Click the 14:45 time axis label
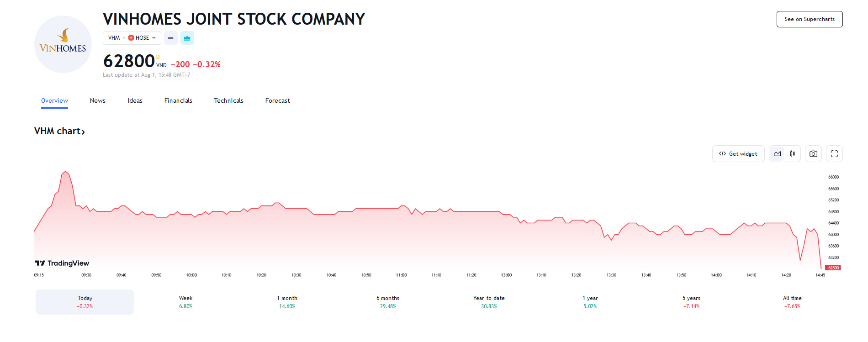The height and width of the screenshot is (342, 868). click(820, 275)
